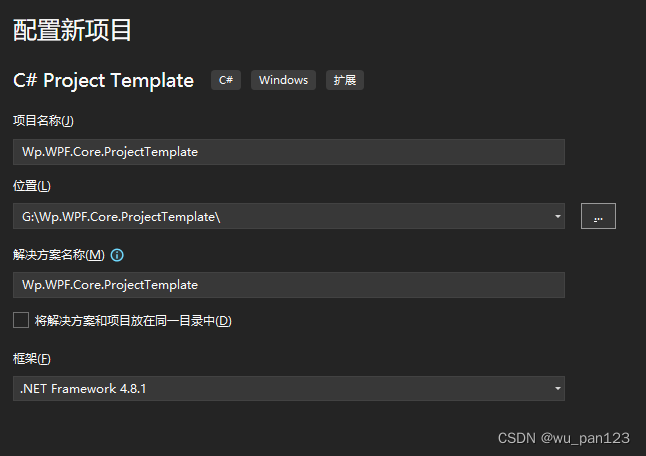
Task: Expand the 框架 dropdown arrow
Action: (557, 389)
